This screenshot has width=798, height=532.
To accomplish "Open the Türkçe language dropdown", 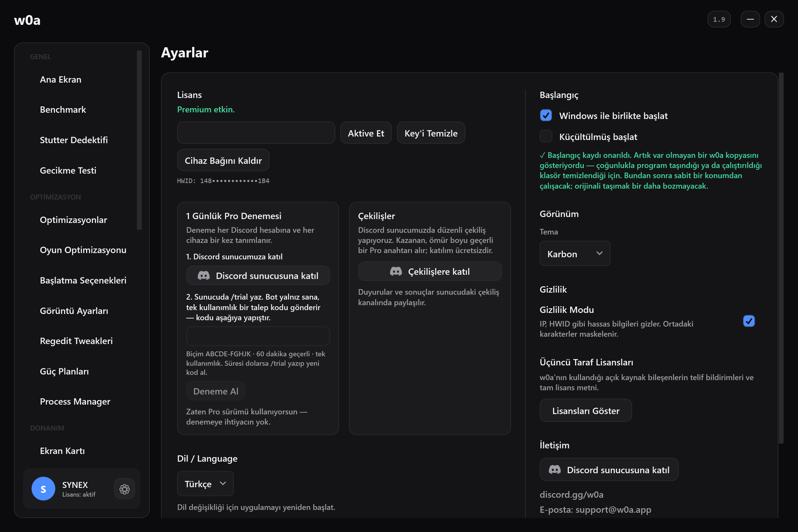I will click(205, 484).
